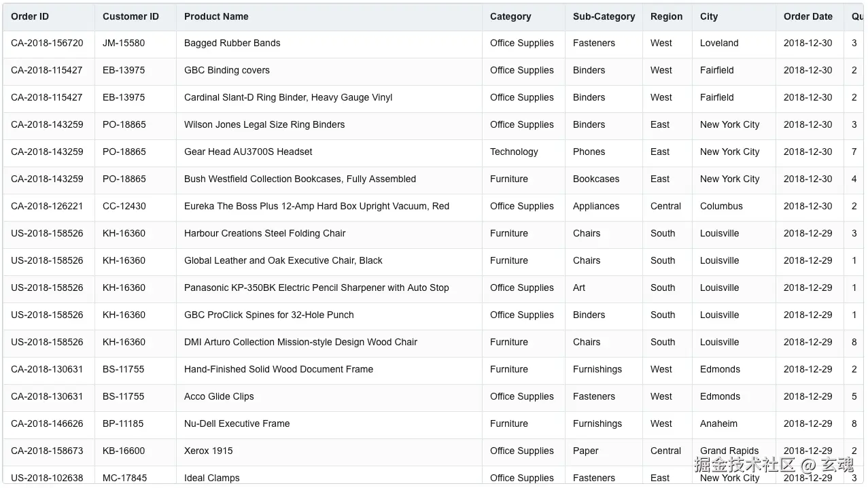
Task: Select the Gear Head AU3700S Headset row
Action: click(248, 152)
